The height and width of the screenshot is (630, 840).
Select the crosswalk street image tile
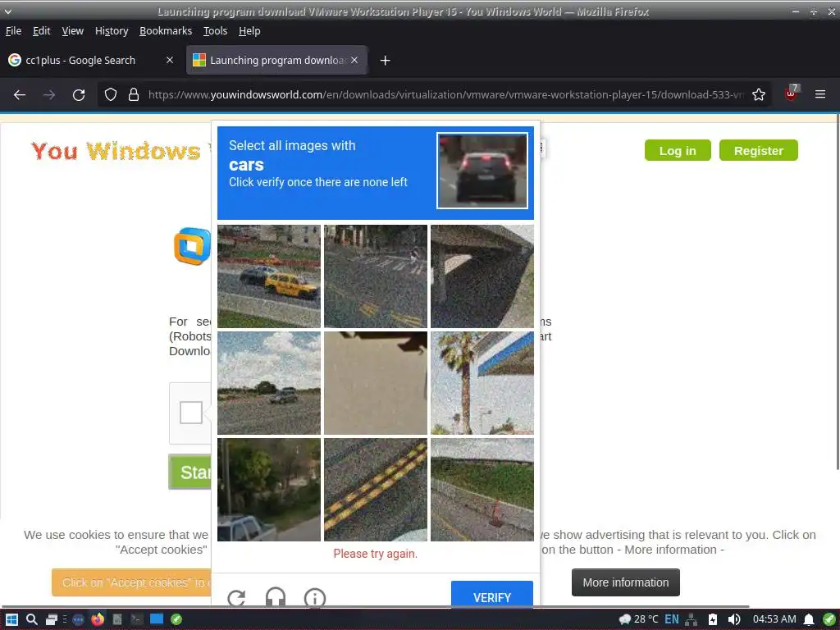click(376, 276)
